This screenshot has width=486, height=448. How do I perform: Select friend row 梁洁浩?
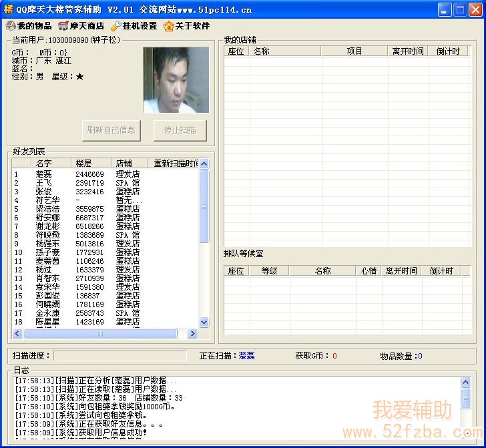tap(105, 209)
